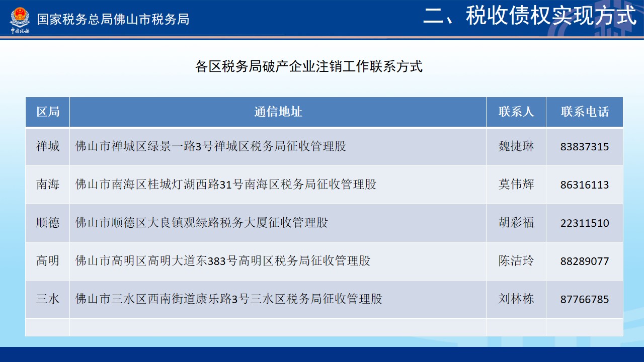This screenshot has height=362, width=644.
Task: Click phone number 86316113
Action: point(585,185)
